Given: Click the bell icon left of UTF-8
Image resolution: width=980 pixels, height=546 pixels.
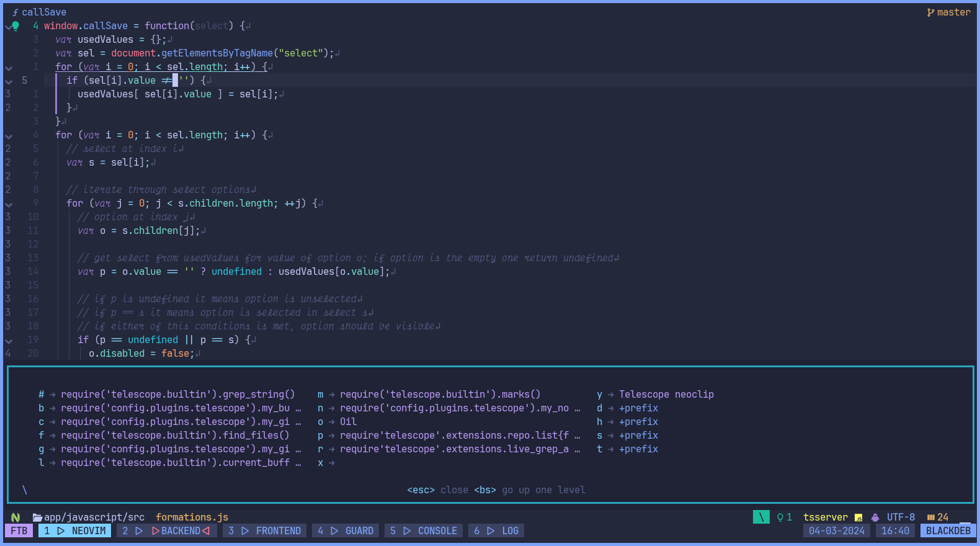Looking at the screenshot, I should pos(875,517).
